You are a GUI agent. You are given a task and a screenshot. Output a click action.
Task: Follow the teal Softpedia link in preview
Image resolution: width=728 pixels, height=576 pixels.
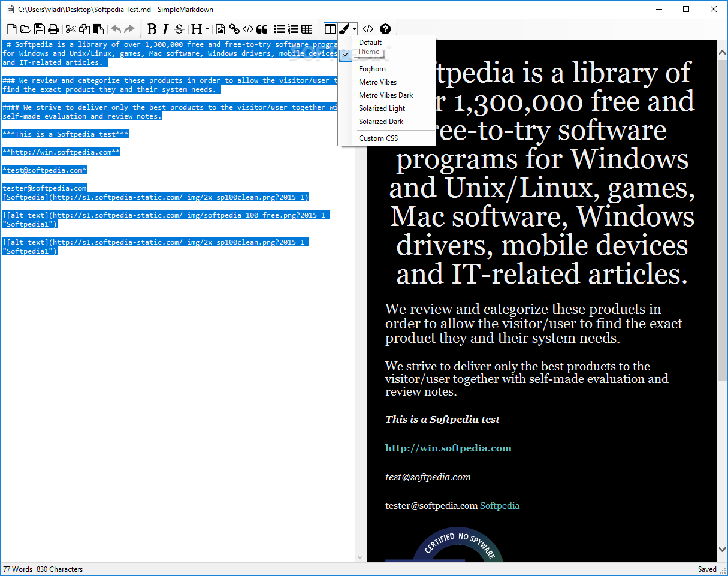click(500, 506)
